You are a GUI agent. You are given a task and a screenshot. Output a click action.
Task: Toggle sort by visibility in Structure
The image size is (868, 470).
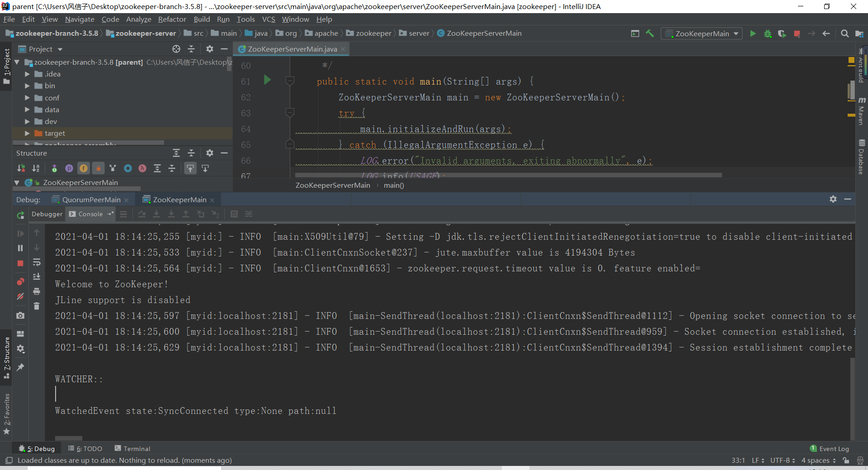point(21,168)
